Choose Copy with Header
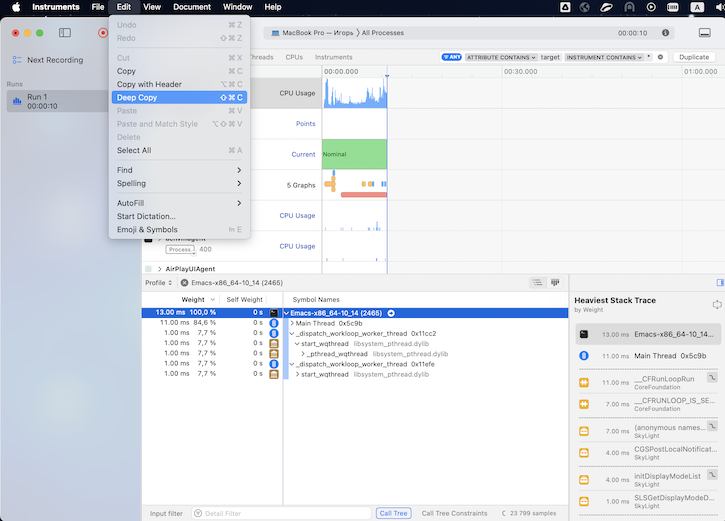725x521 pixels. tap(179, 84)
